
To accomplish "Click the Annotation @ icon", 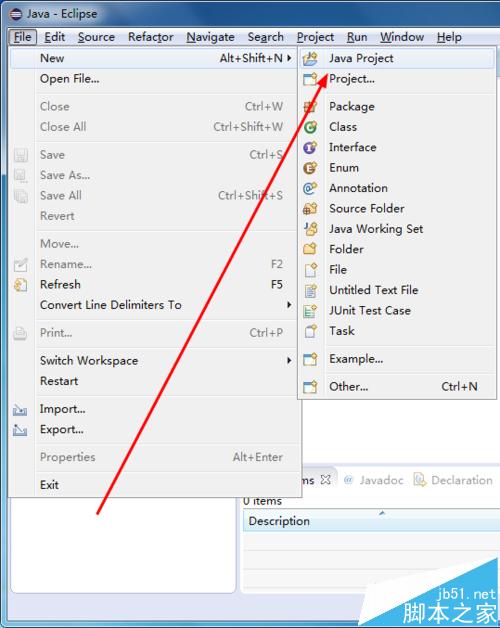I will pyautogui.click(x=310, y=189).
